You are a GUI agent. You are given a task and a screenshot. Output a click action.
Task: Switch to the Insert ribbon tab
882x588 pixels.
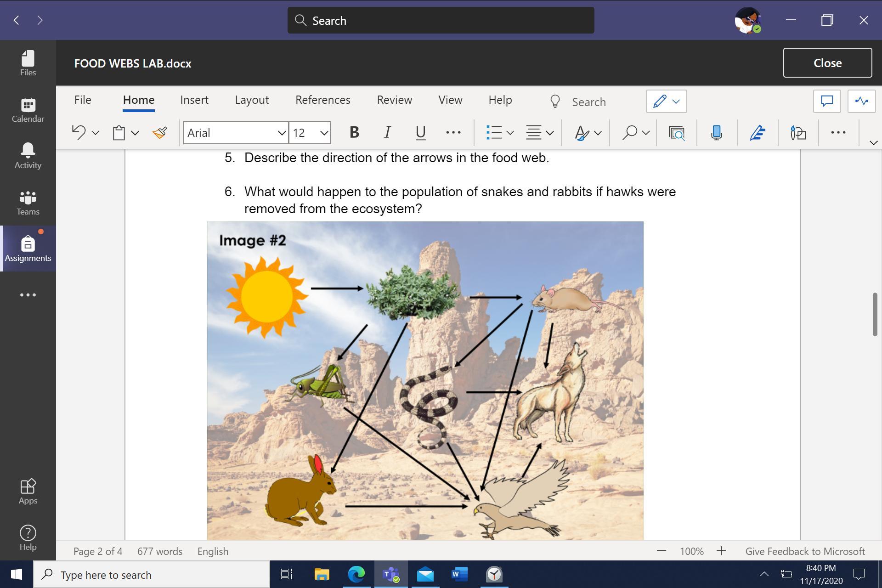(x=194, y=100)
